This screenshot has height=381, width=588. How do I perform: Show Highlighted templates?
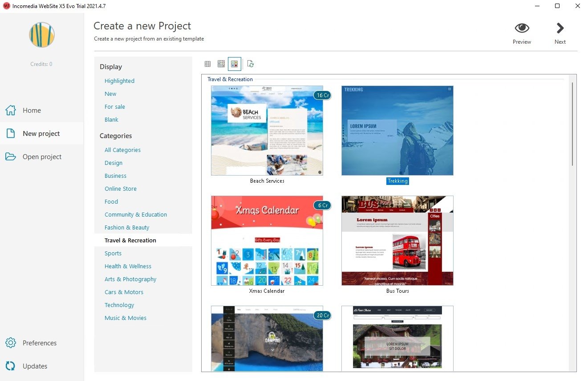[119, 81]
